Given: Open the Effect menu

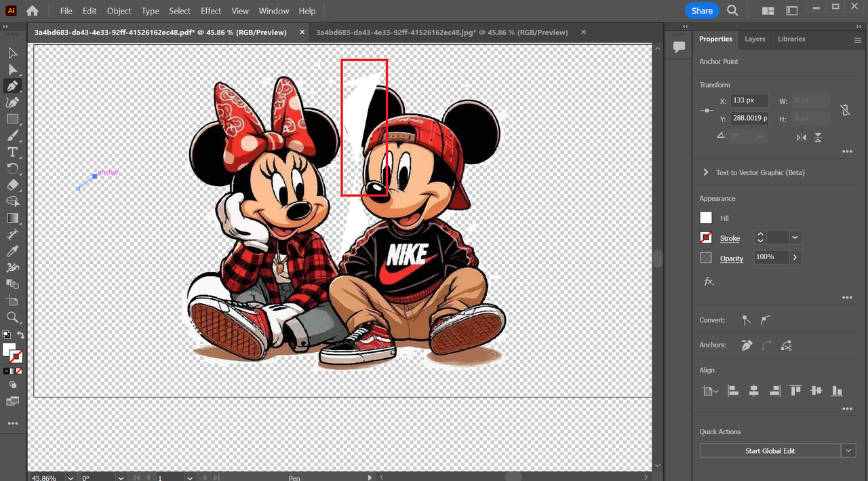Looking at the screenshot, I should coord(211,11).
